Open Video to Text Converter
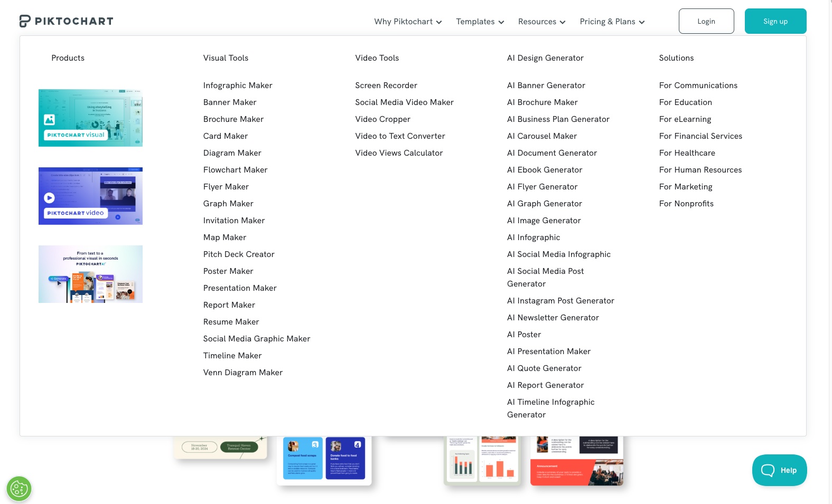832x504 pixels. (400, 136)
